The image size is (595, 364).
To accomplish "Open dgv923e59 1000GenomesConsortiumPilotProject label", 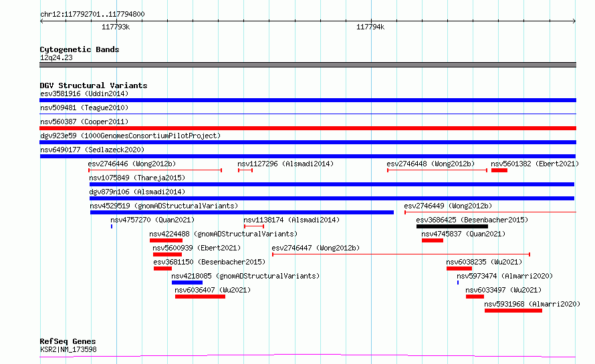I will point(130,136).
